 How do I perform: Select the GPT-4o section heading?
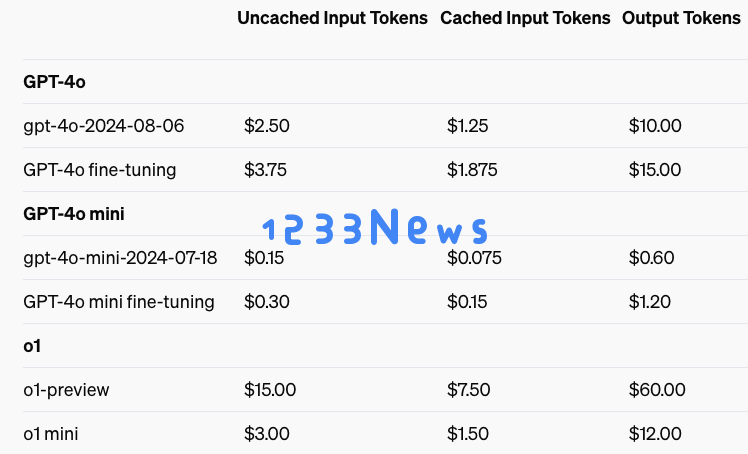pyautogui.click(x=54, y=82)
